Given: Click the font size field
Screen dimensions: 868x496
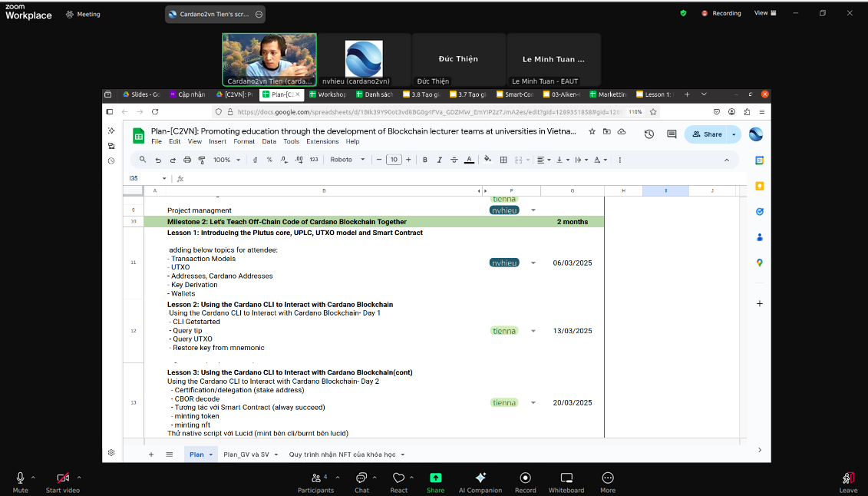Looking at the screenshot, I should (x=394, y=160).
